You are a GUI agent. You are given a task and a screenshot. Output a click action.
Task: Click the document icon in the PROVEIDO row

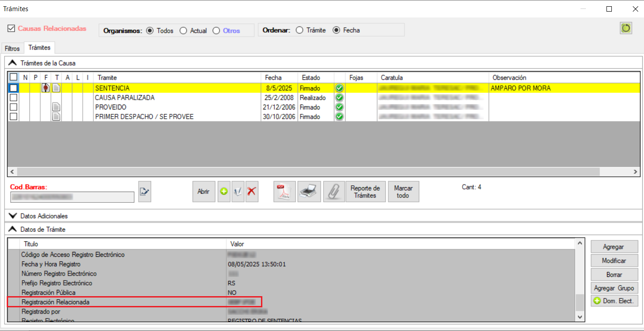[x=56, y=107]
